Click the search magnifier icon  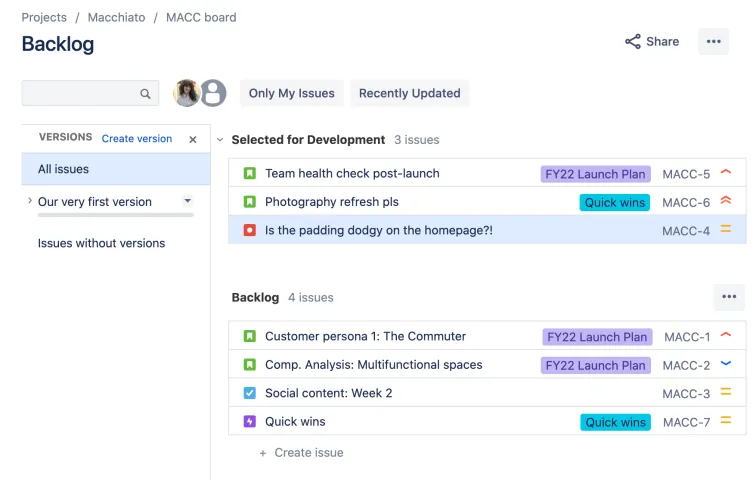(145, 93)
